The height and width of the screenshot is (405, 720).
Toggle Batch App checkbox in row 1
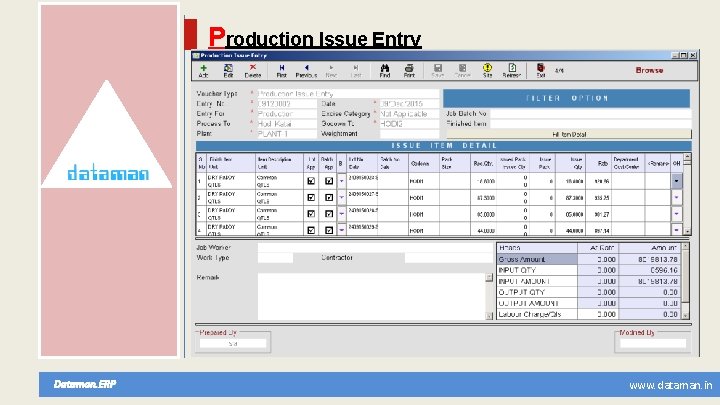(329, 181)
